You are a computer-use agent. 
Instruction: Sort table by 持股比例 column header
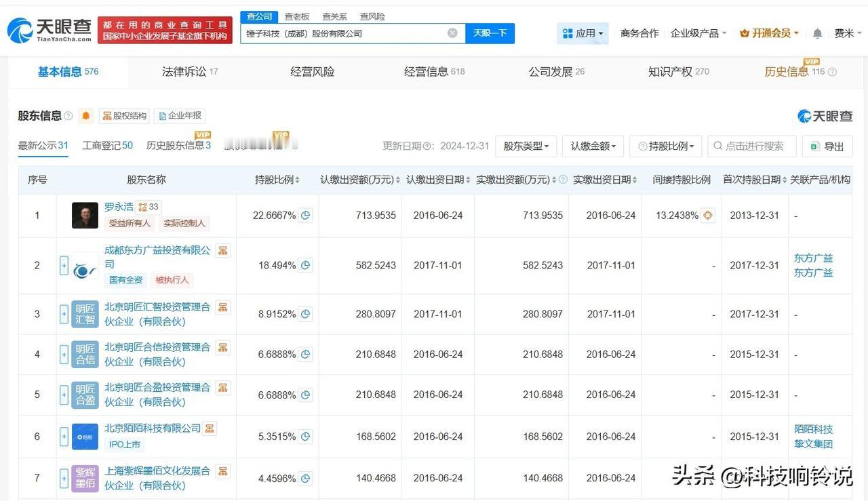[x=277, y=180]
